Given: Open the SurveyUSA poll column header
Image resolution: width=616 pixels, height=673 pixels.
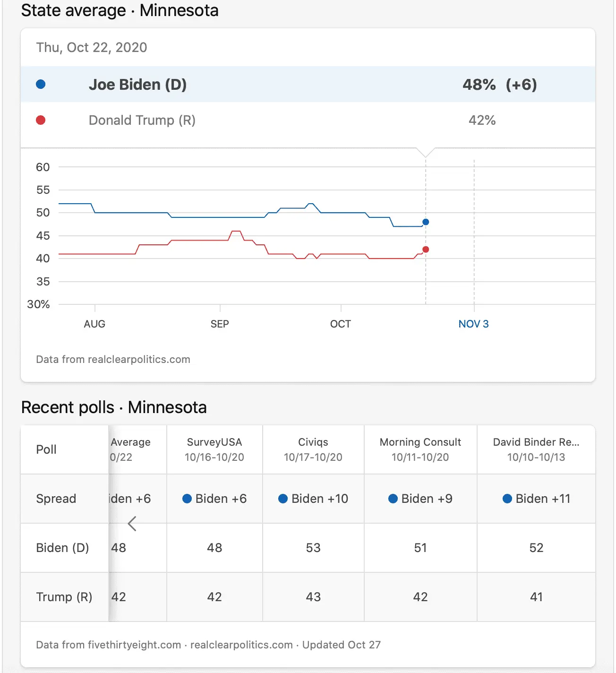Looking at the screenshot, I should 214,449.
